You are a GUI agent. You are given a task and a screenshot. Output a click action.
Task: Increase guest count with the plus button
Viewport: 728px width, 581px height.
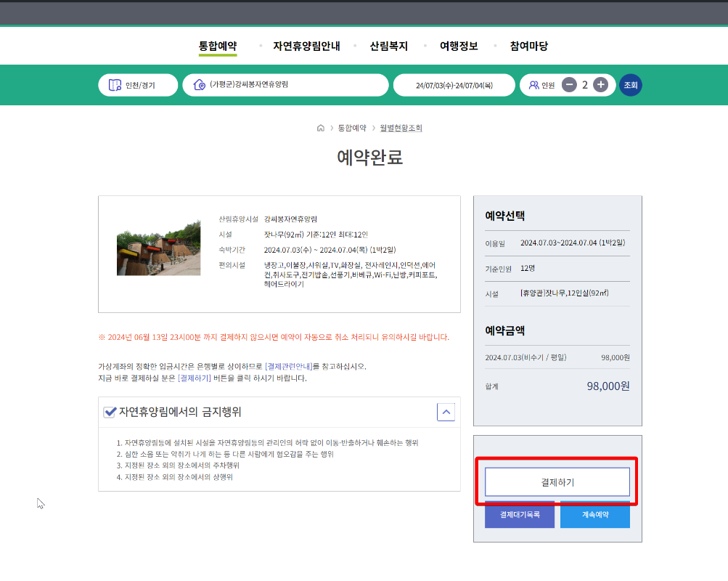(x=600, y=84)
